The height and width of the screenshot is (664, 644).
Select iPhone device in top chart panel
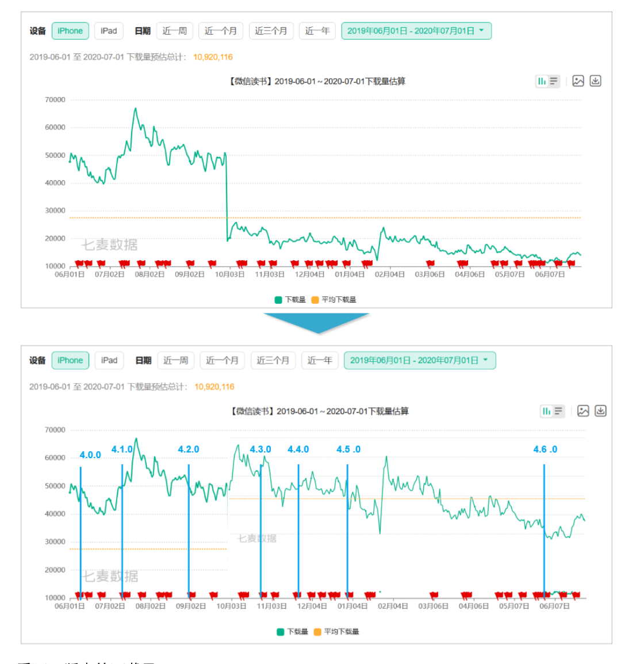pos(70,31)
